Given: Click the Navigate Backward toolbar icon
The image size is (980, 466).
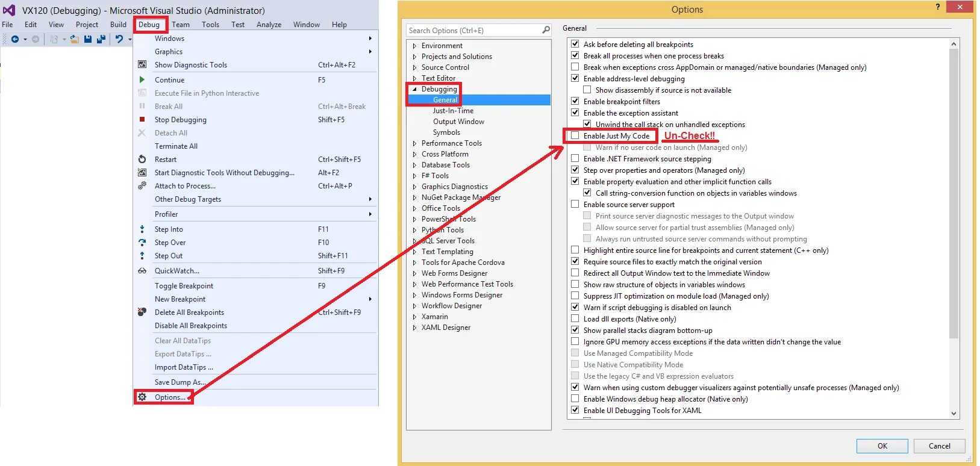Looking at the screenshot, I should (15, 39).
